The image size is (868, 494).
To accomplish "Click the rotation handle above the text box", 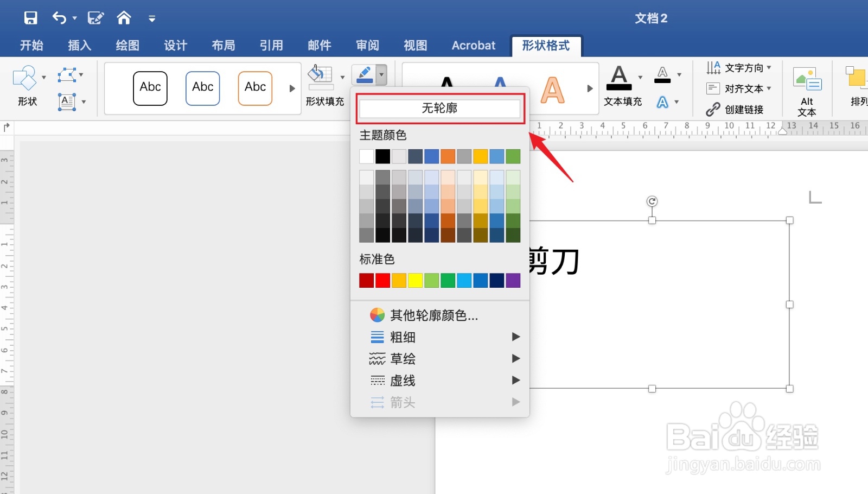I will tap(652, 201).
